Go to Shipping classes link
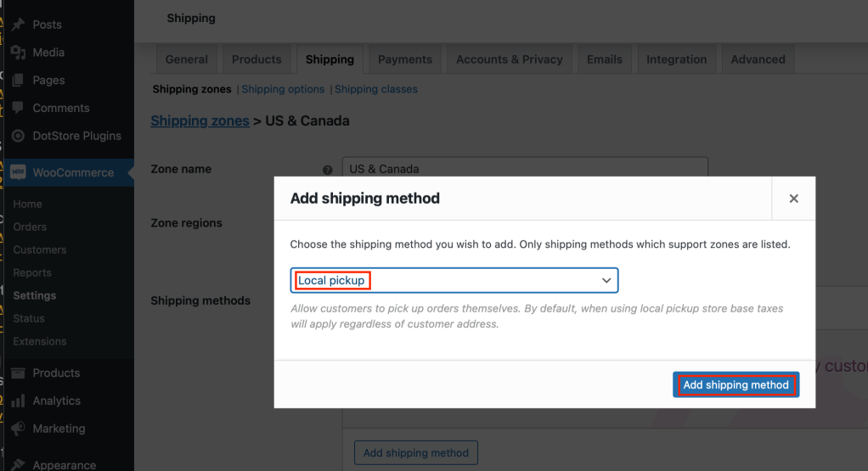Screen dimensions: 868x471 pos(376,89)
